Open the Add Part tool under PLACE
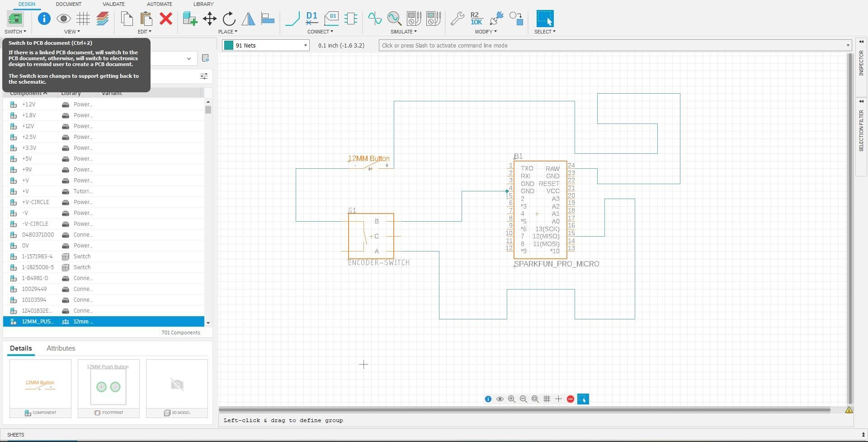 [x=189, y=19]
